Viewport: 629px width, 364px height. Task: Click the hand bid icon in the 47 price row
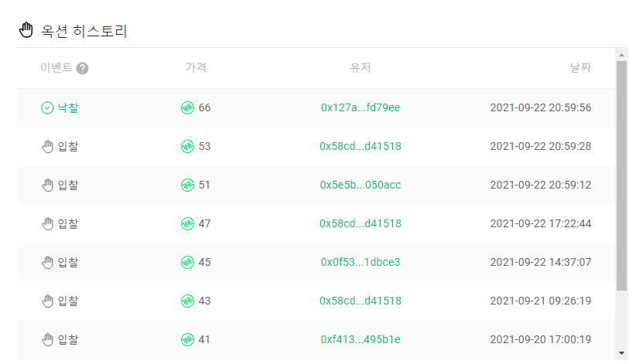click(47, 223)
